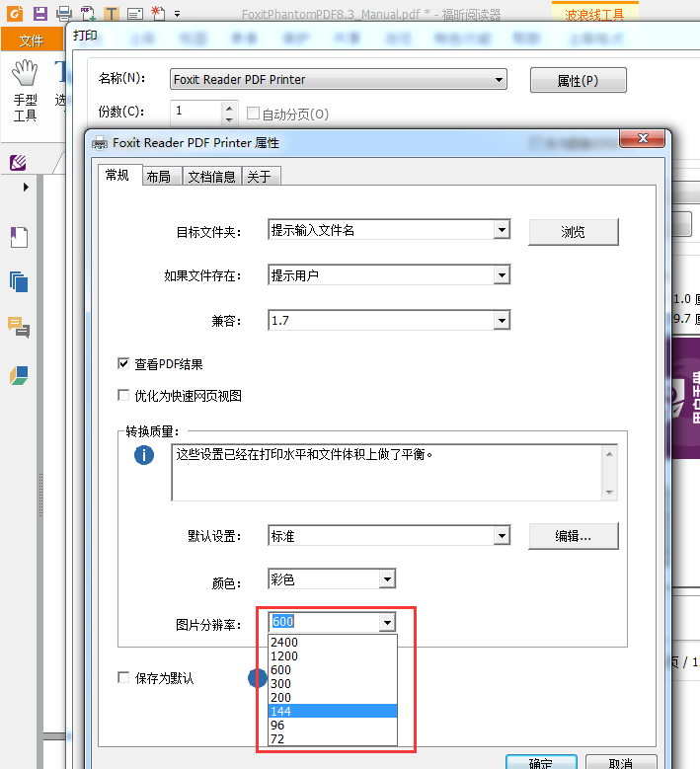Open the quick access customize arrow
The width and height of the screenshot is (700, 769).
pyautogui.click(x=177, y=14)
